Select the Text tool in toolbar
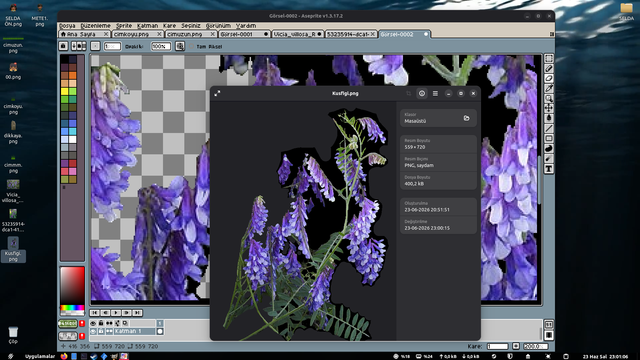Screen dimensions: 640x360 [549, 169]
